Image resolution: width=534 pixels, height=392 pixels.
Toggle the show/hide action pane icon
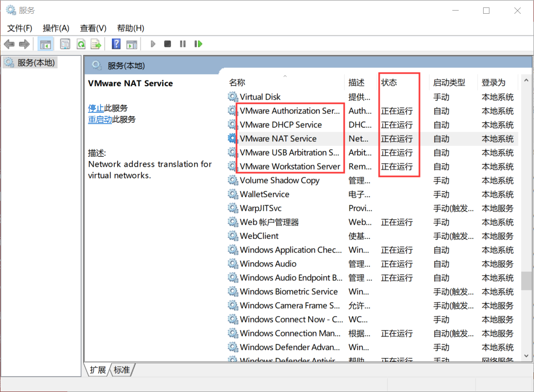pos(132,44)
